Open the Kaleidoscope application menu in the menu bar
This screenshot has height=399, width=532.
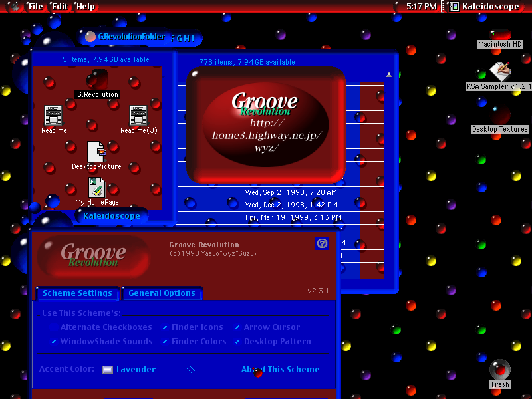(484, 7)
